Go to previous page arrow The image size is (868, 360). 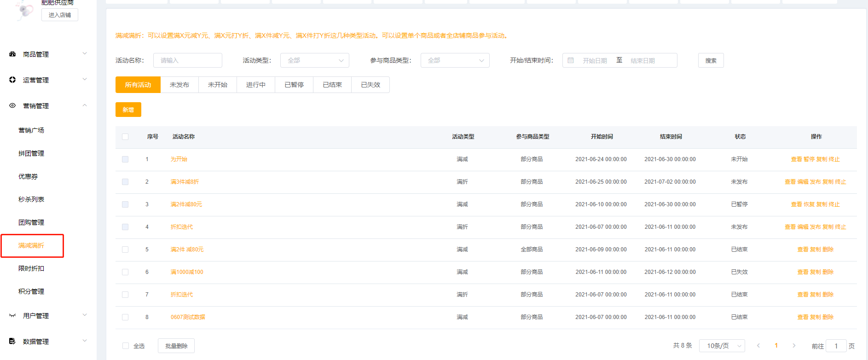pos(758,346)
